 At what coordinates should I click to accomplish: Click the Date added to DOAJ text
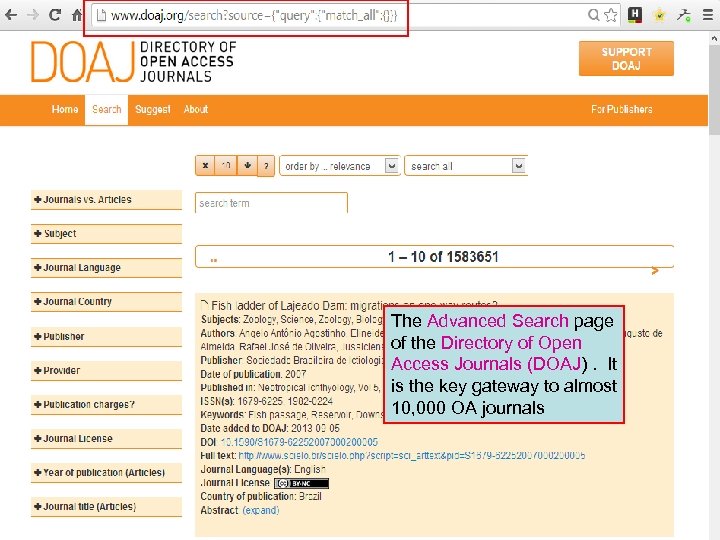click(x=270, y=428)
